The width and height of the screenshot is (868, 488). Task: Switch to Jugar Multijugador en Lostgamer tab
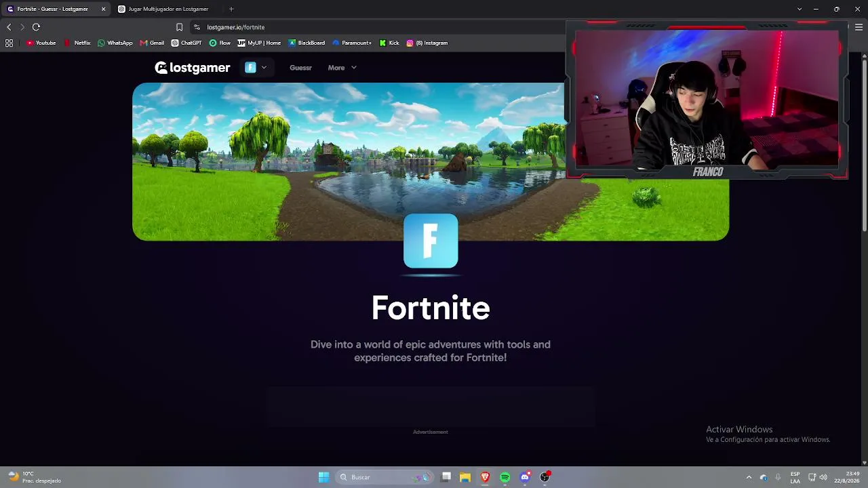167,9
